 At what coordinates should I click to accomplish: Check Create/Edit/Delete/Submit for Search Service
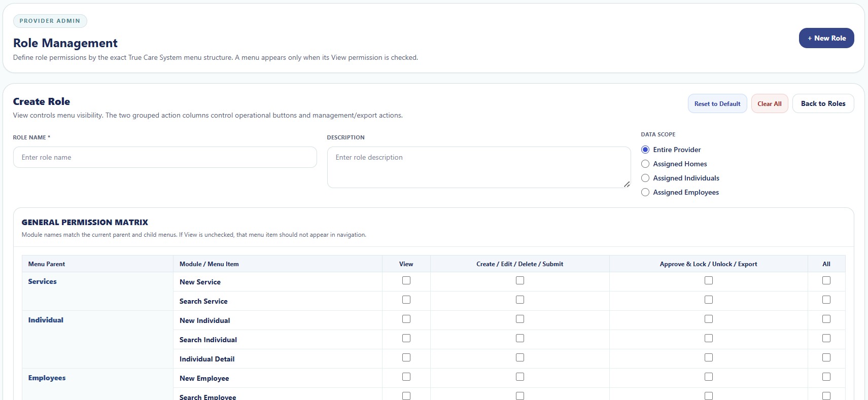pos(520,300)
